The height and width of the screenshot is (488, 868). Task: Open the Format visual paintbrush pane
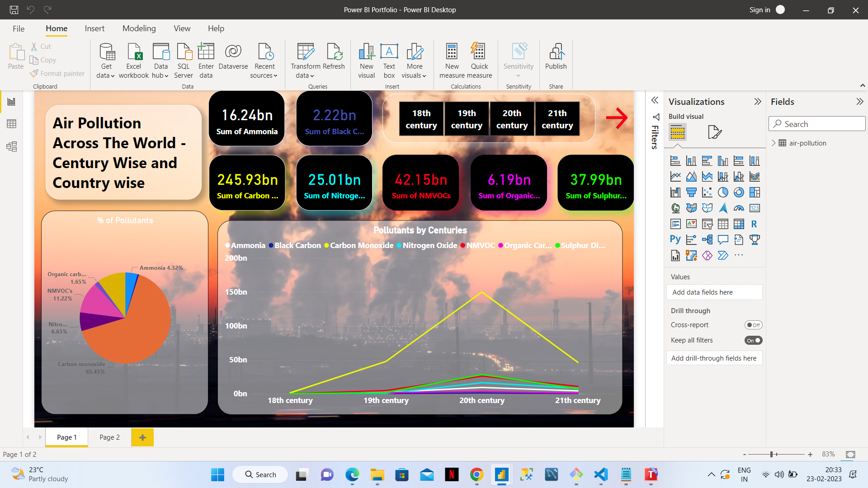click(x=714, y=132)
